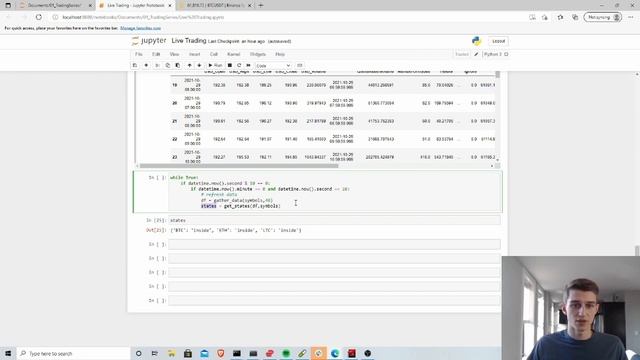Insert a cell below using plus icon

pos(146,65)
